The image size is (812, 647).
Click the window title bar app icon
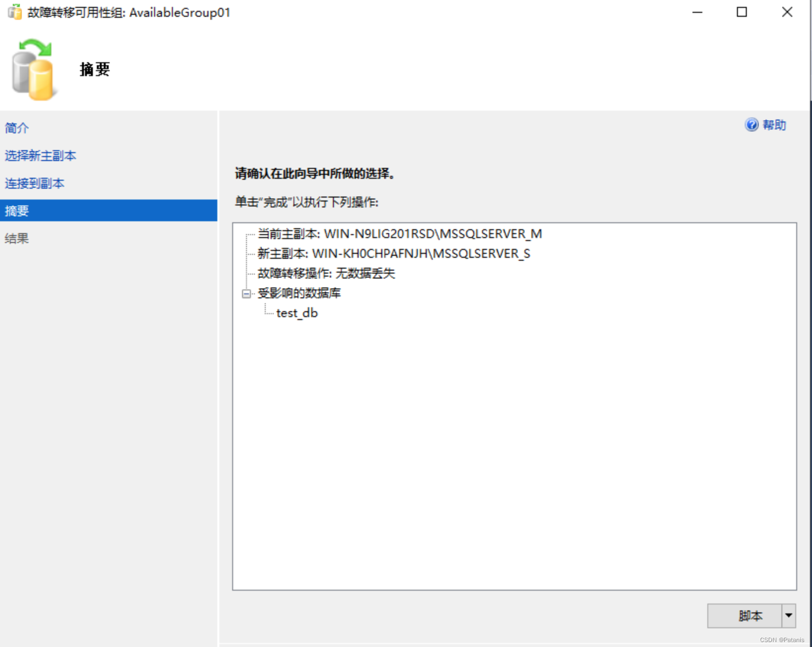tap(15, 12)
